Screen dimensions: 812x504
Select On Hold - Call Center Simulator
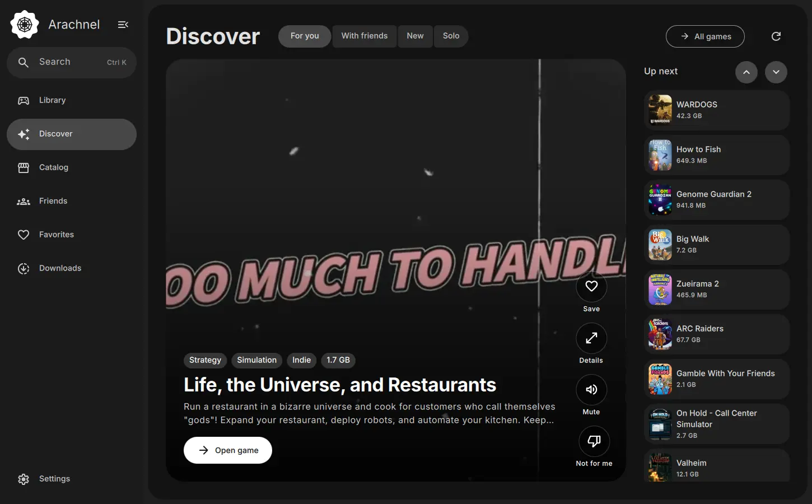pyautogui.click(x=717, y=424)
